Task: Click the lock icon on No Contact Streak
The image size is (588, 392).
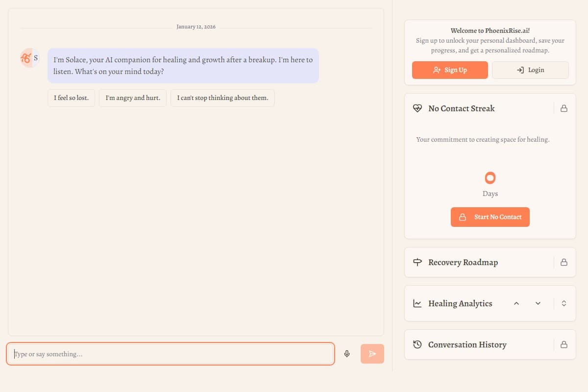Action: [564, 108]
